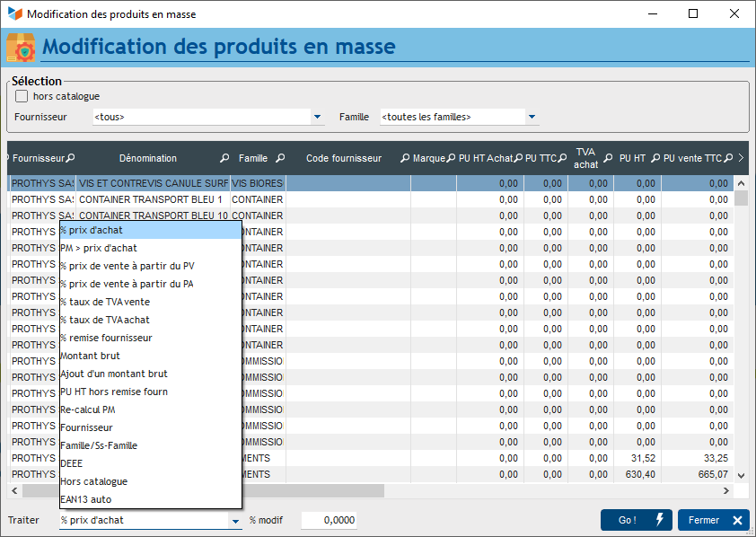The width and height of the screenshot is (756, 537).
Task: Click the Fermer button
Action: click(x=714, y=520)
